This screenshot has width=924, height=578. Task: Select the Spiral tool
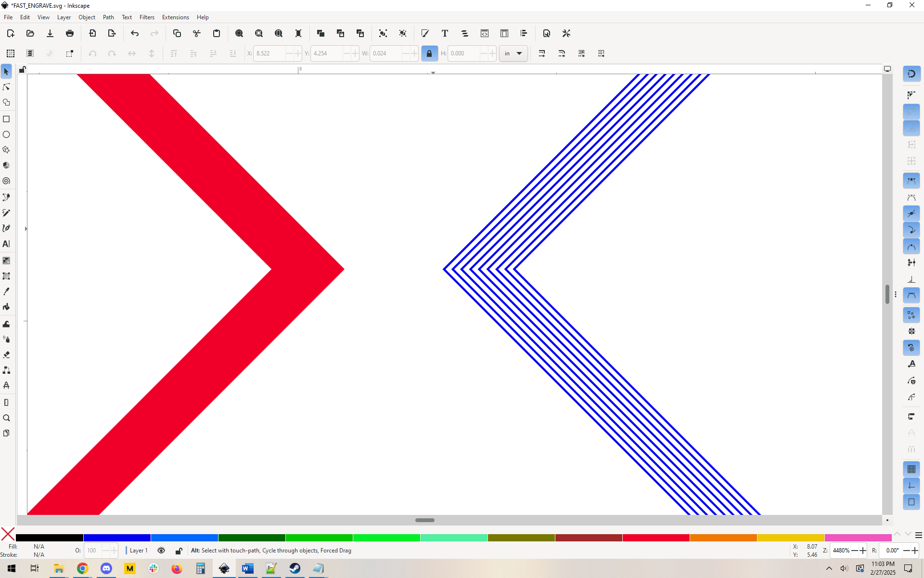point(6,181)
